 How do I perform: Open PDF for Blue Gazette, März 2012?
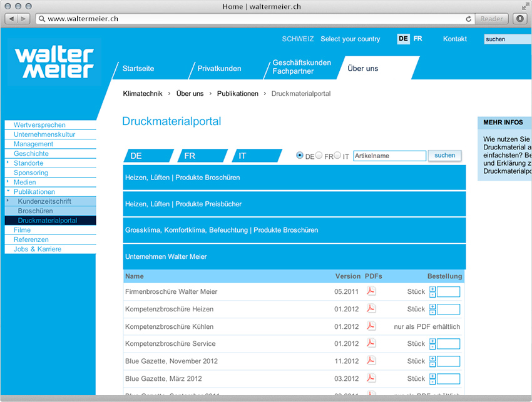click(x=371, y=378)
